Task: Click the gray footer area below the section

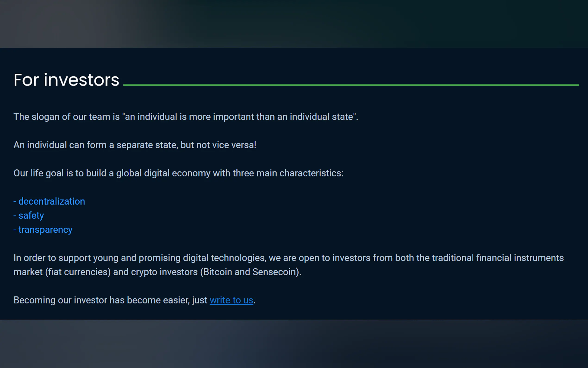Action: click(294, 344)
